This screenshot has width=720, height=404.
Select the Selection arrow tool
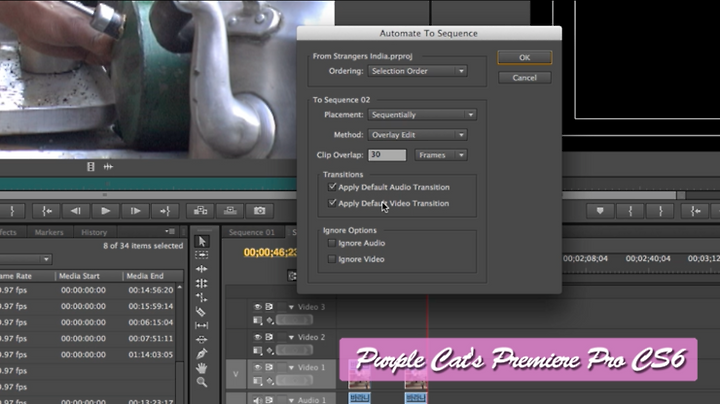(202, 241)
